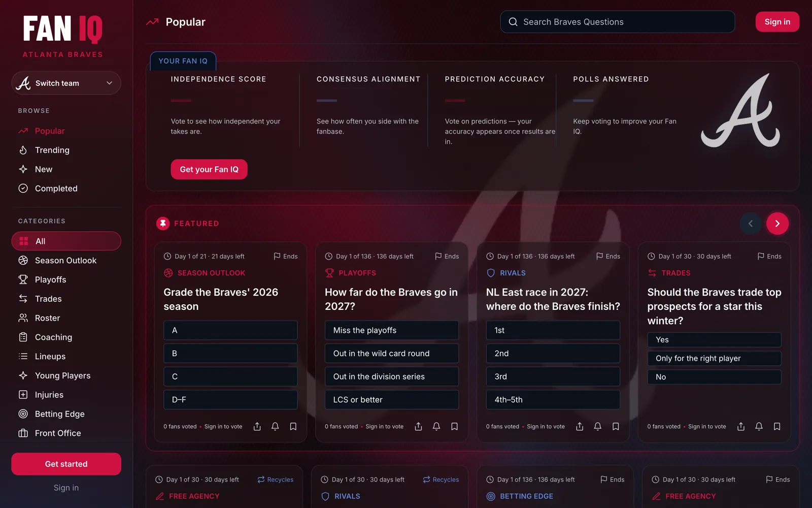Image resolution: width=812 pixels, height=508 pixels.
Task: Click the bell icon on the NL East race card
Action: click(598, 426)
